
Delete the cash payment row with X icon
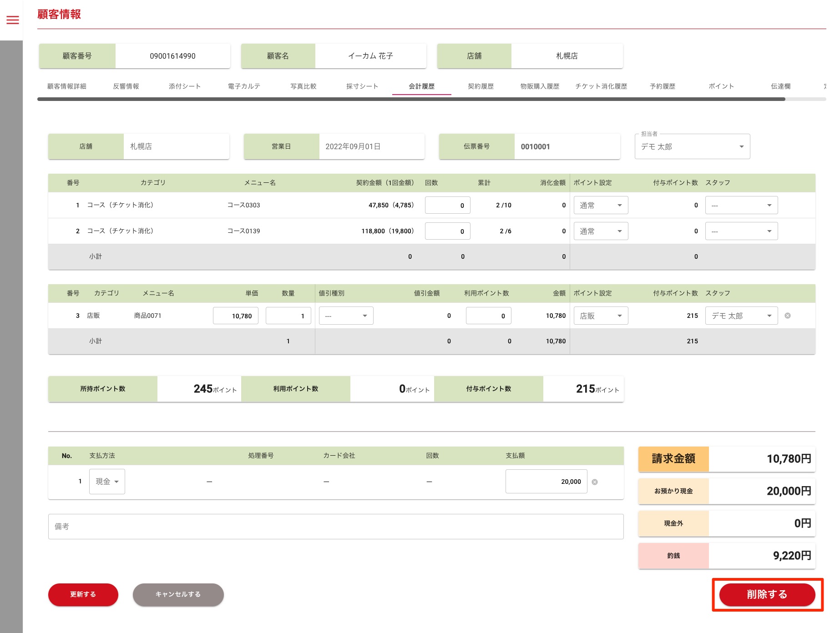click(594, 482)
